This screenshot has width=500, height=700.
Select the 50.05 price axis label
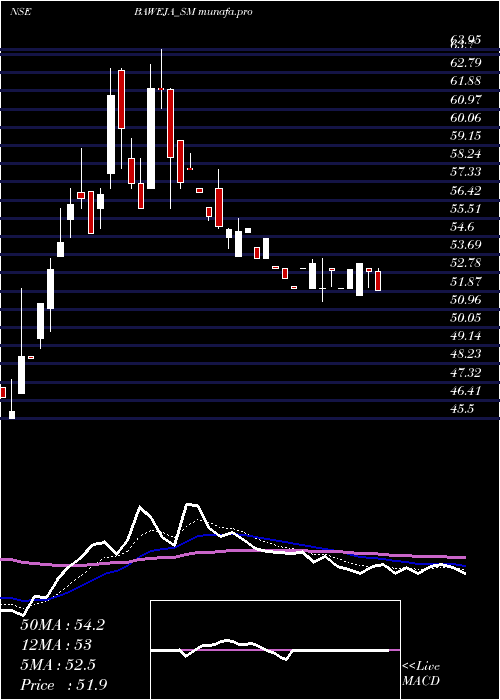(x=466, y=318)
